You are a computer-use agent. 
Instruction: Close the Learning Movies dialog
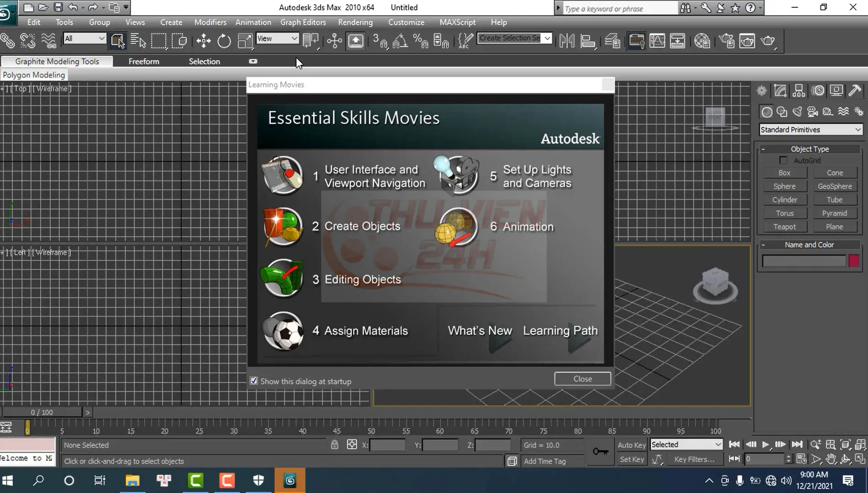tap(583, 379)
